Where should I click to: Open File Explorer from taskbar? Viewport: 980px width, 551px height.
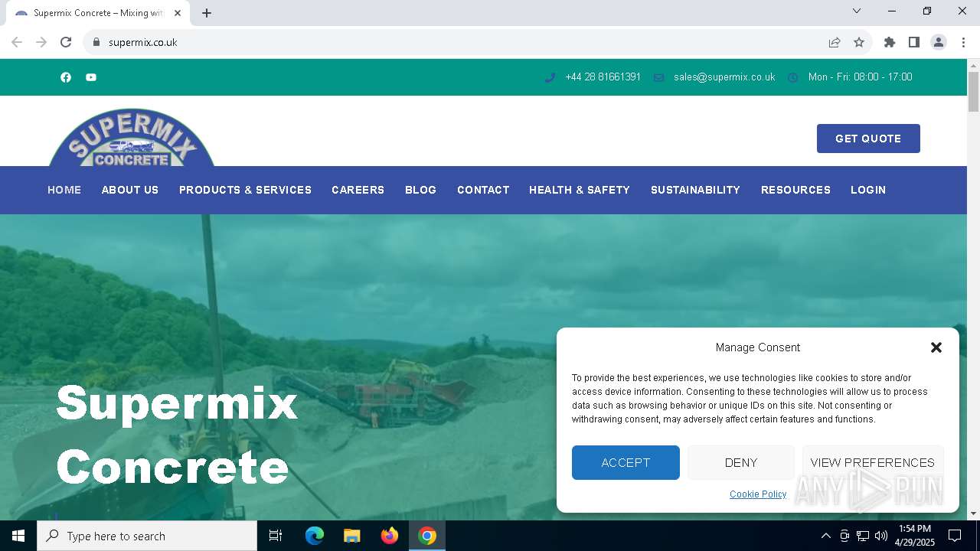pyautogui.click(x=352, y=536)
